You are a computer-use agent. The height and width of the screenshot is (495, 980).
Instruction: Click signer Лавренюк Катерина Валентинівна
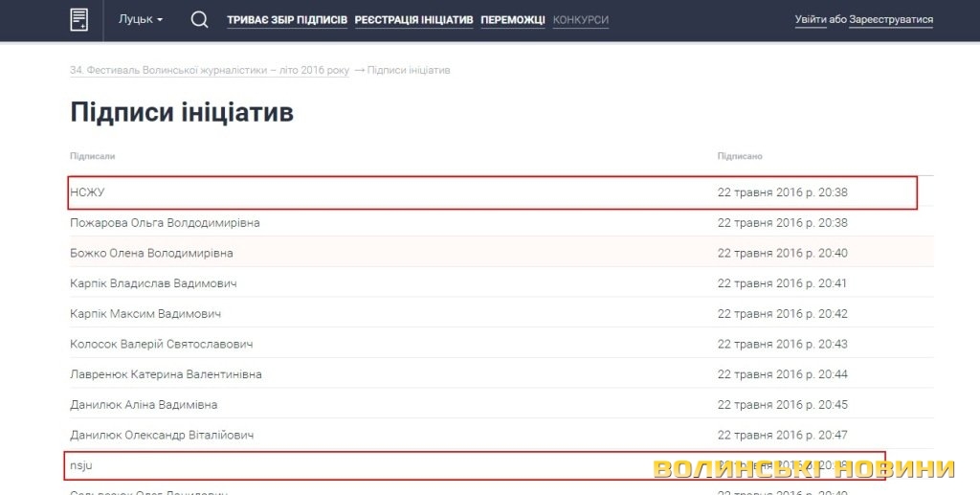[166, 374]
